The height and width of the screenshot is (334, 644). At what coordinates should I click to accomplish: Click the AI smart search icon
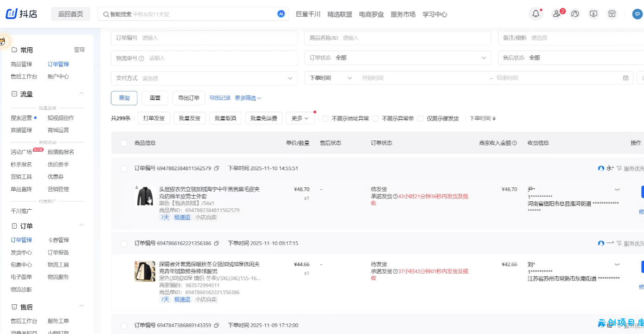click(x=281, y=14)
